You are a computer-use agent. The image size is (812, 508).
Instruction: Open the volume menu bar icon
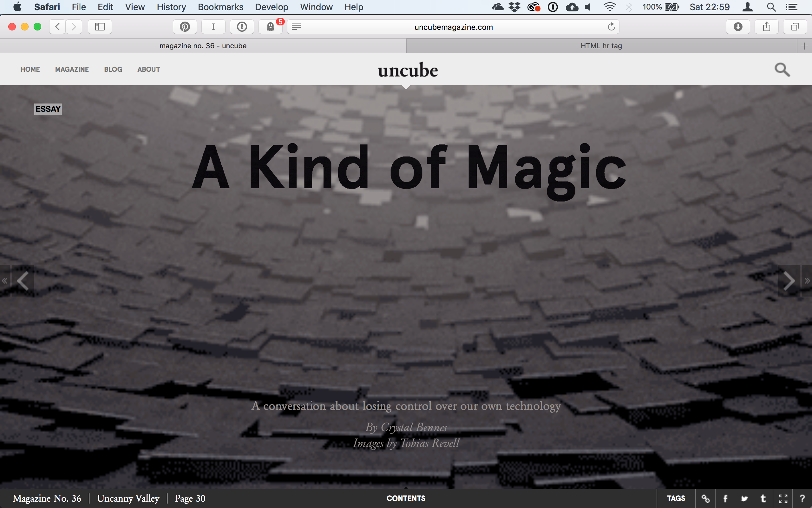point(588,7)
